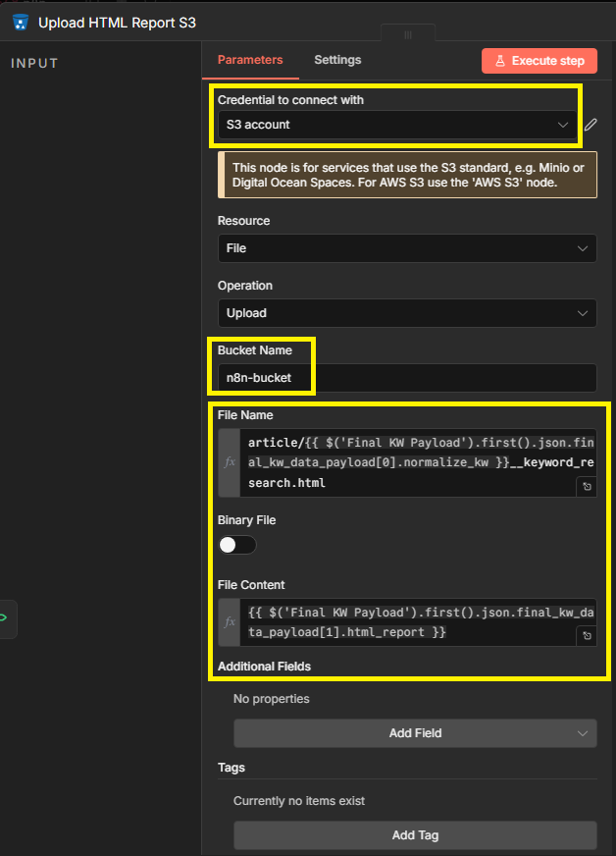Image resolution: width=616 pixels, height=856 pixels.
Task: Expand the Operation dropdown showing Upload
Action: tap(406, 313)
